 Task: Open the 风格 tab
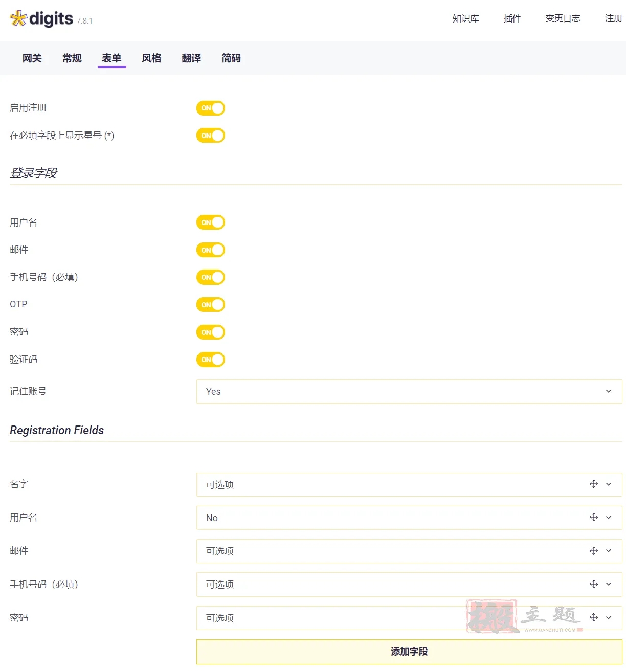(x=151, y=58)
